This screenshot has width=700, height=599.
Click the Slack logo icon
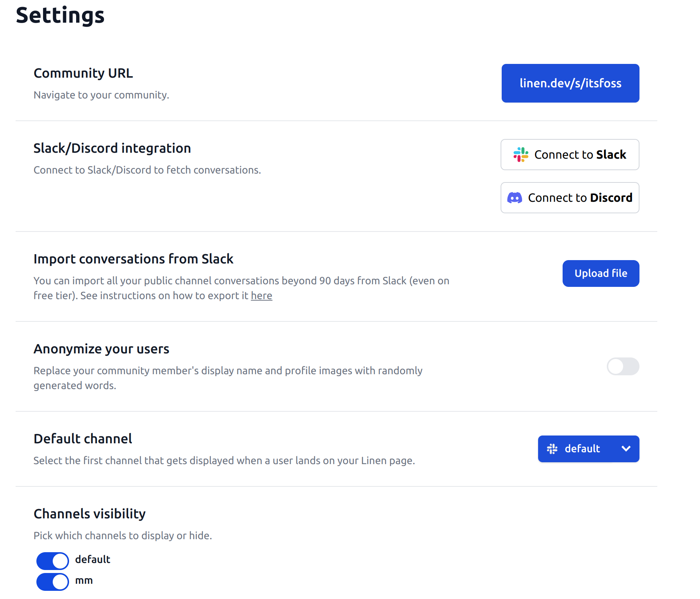coord(521,155)
